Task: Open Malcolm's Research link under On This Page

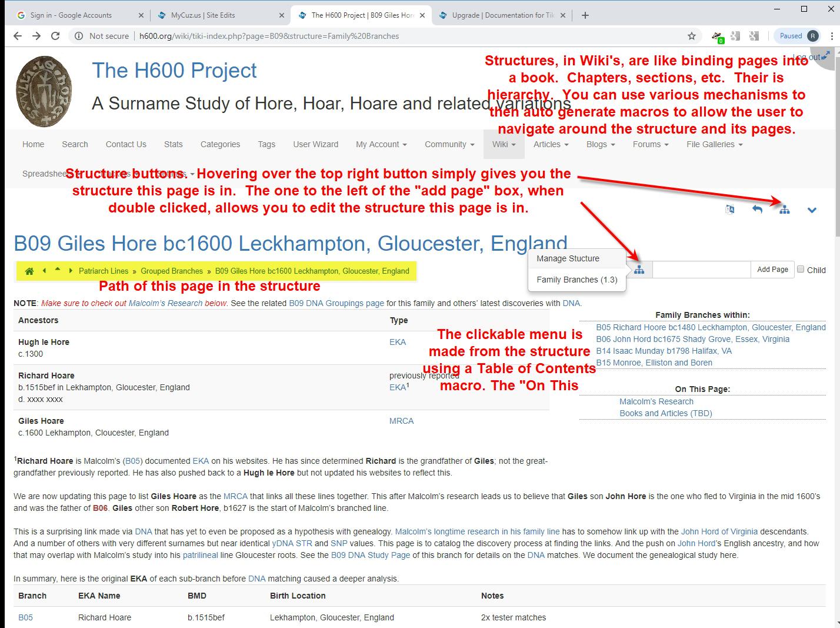Action: point(656,401)
